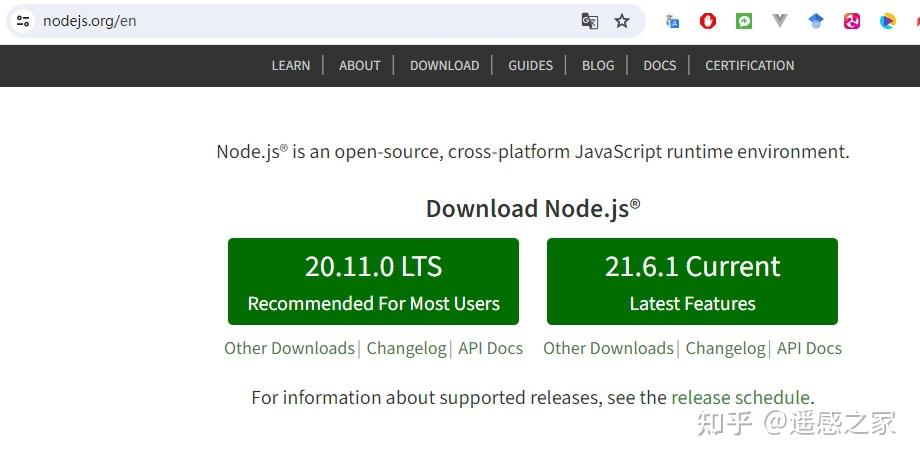Screen dimensions: 920x460
Task: Open the CERTIFICATION nav item
Action: (x=750, y=65)
